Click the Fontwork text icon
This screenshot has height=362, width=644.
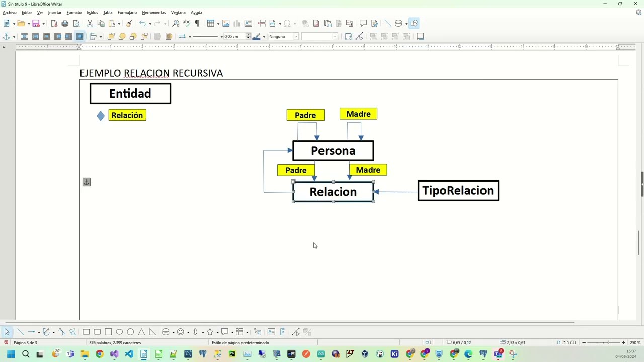282,332
